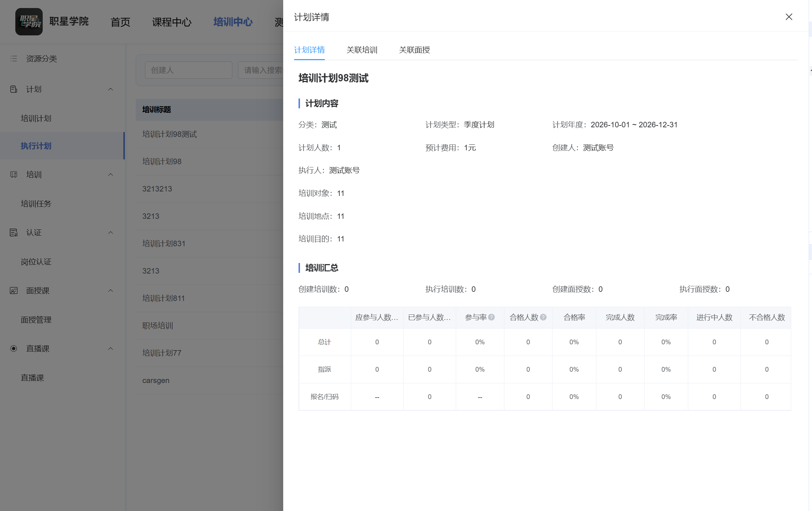The image size is (812, 511).
Task: Click the 职星学院 logo icon
Action: [29, 22]
